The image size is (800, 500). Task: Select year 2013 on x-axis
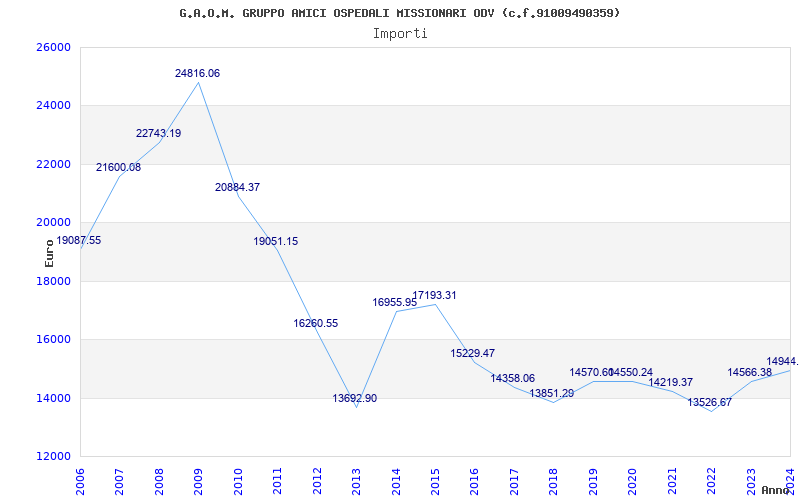356,481
